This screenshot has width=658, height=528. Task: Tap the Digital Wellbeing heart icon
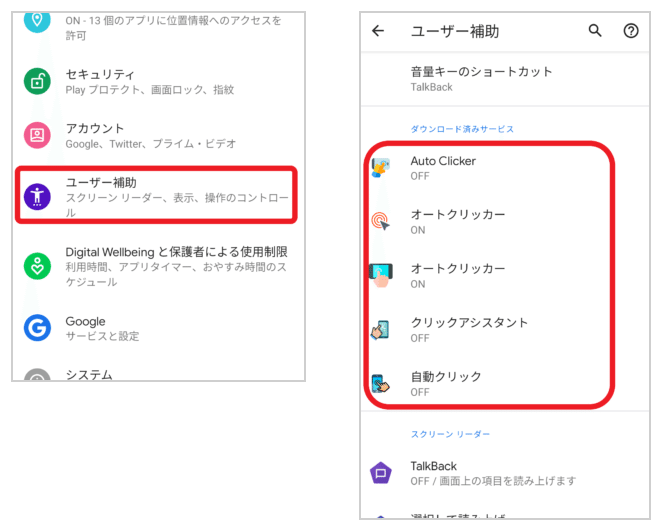[37, 266]
